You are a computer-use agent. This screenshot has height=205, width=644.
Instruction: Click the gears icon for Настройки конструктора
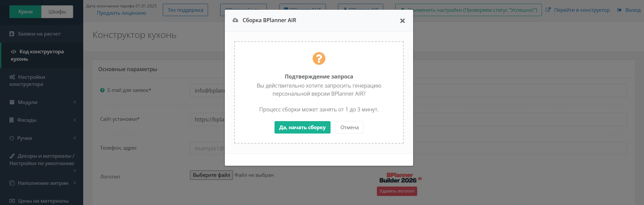[x=12, y=77]
